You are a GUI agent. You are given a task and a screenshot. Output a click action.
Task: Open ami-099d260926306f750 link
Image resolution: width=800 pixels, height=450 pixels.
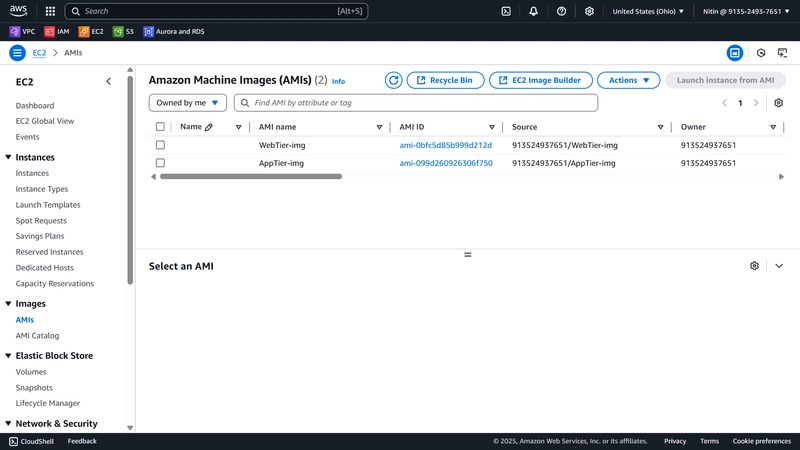[446, 163]
